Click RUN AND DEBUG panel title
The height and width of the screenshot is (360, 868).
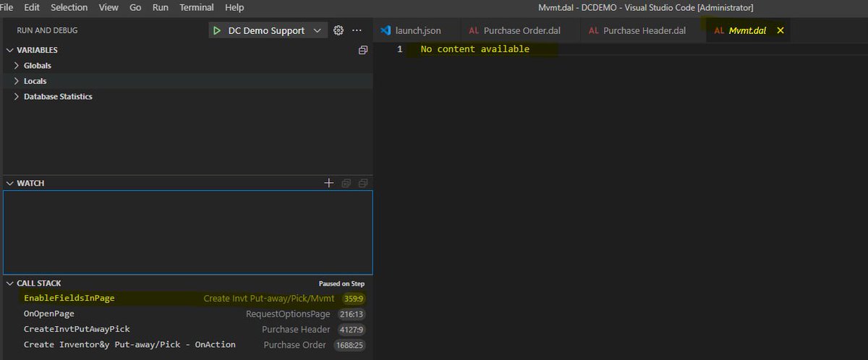[47, 30]
